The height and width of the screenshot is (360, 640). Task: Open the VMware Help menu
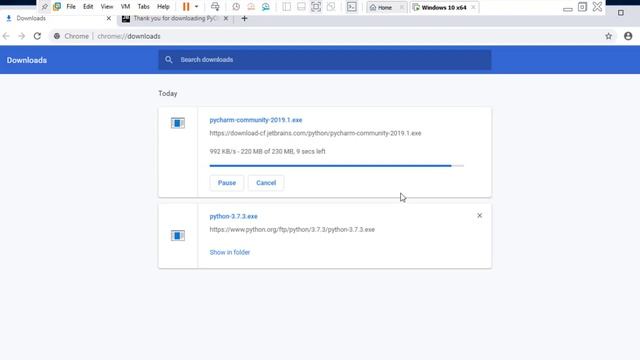(163, 7)
